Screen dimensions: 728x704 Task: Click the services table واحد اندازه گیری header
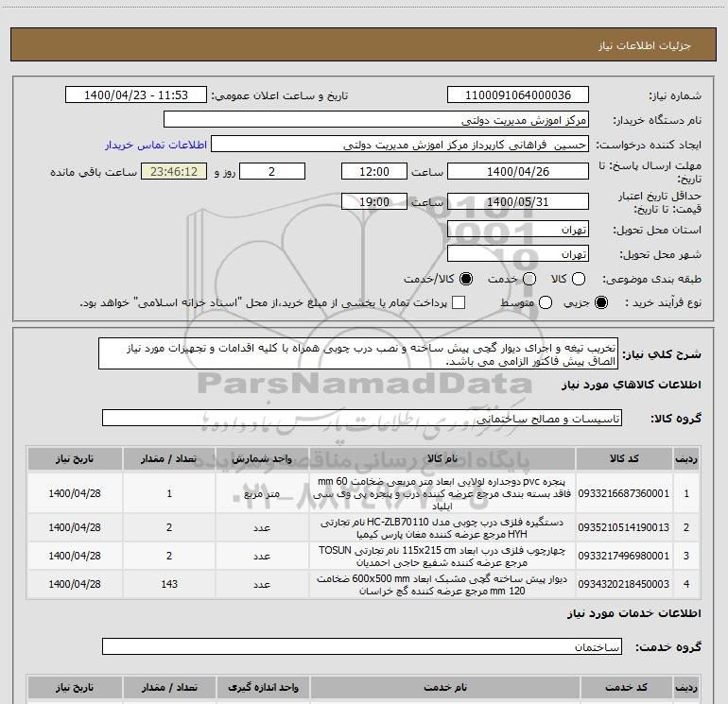tap(263, 687)
